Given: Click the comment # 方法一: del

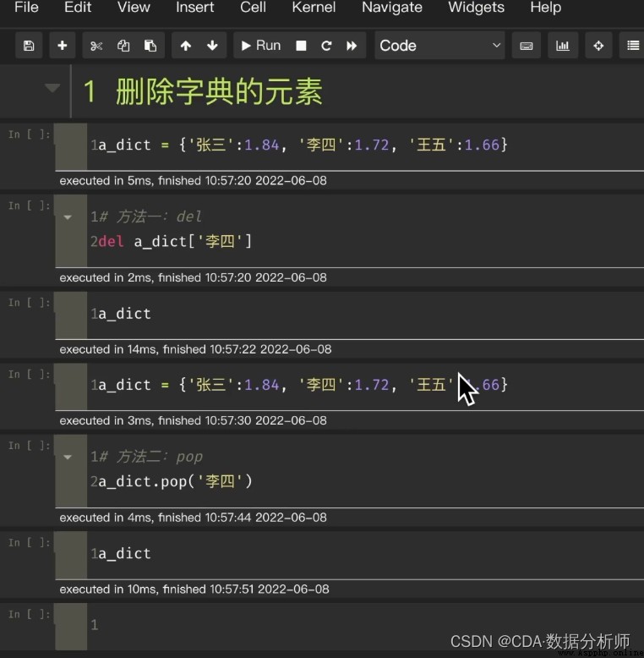Looking at the screenshot, I should pos(150,217).
